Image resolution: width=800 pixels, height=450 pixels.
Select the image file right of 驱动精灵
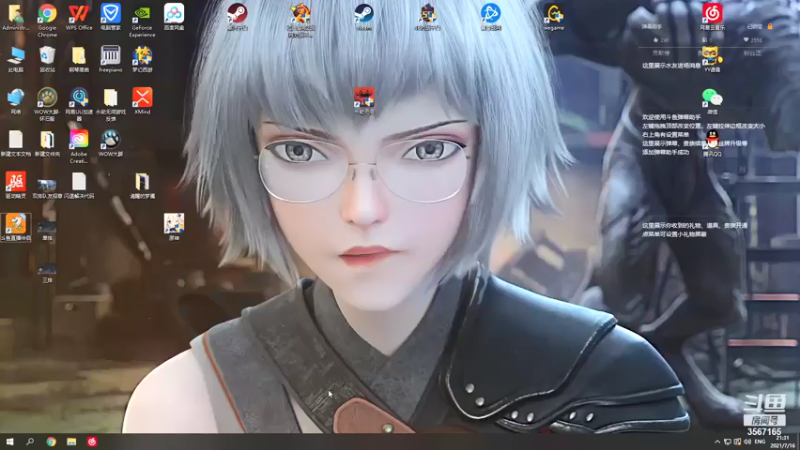[47, 187]
